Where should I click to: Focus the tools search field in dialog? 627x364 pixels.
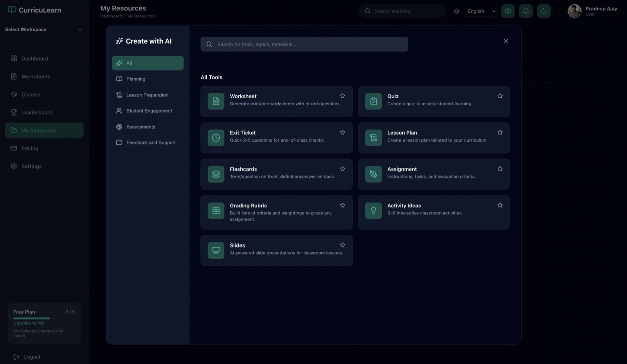click(304, 44)
